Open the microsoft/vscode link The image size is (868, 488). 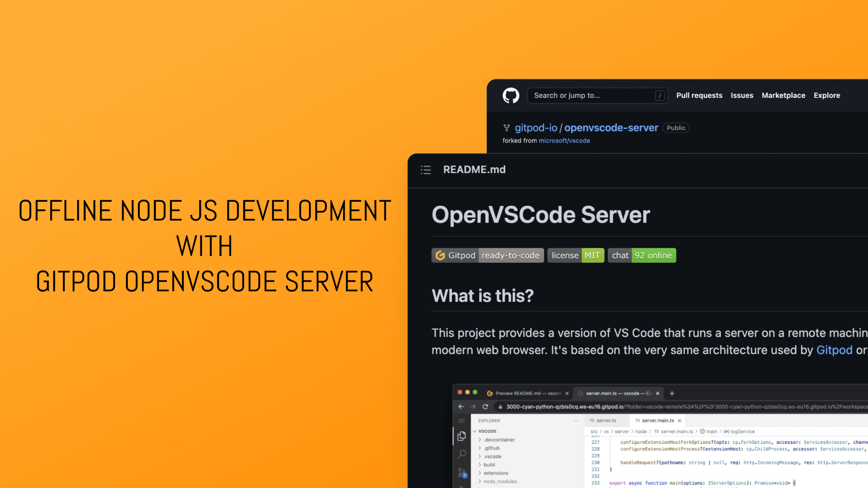point(564,141)
